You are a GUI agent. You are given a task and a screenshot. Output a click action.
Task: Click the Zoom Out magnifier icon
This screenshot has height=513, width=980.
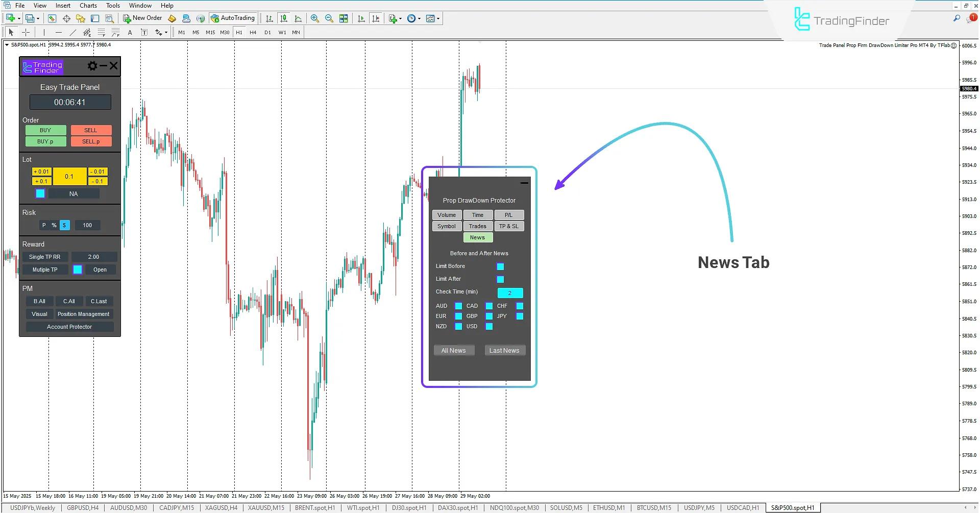click(x=329, y=18)
